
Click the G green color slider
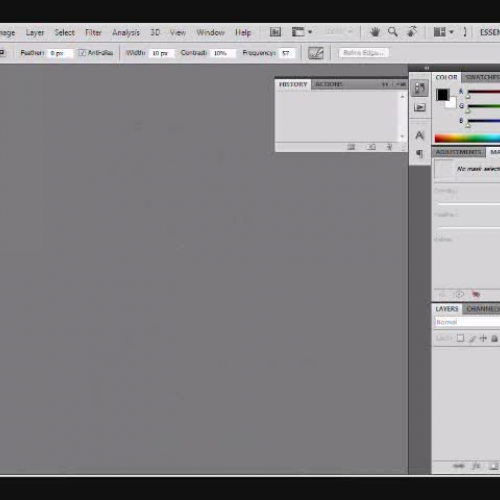484,106
